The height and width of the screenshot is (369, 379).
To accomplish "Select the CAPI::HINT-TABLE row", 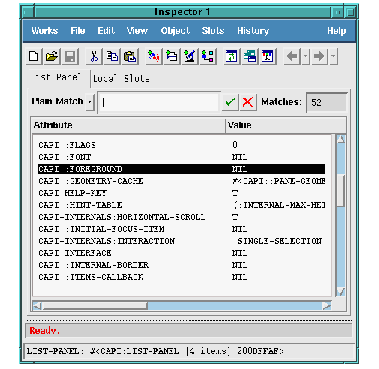I will point(181,205).
